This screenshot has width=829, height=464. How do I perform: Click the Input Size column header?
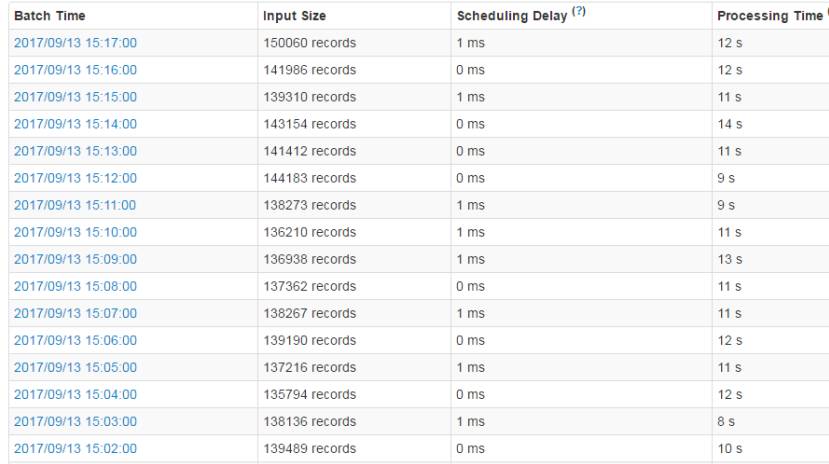pos(294,16)
